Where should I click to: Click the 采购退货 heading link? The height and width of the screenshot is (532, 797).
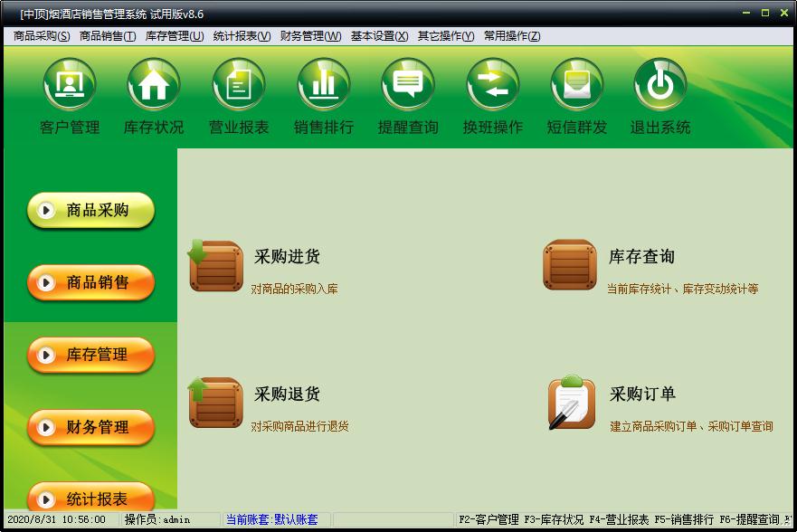(287, 394)
